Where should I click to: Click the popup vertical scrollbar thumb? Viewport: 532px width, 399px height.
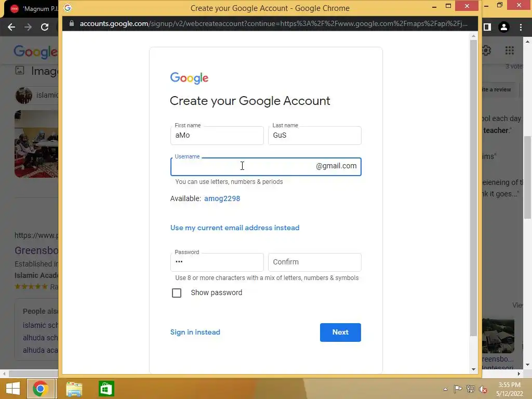473,188
